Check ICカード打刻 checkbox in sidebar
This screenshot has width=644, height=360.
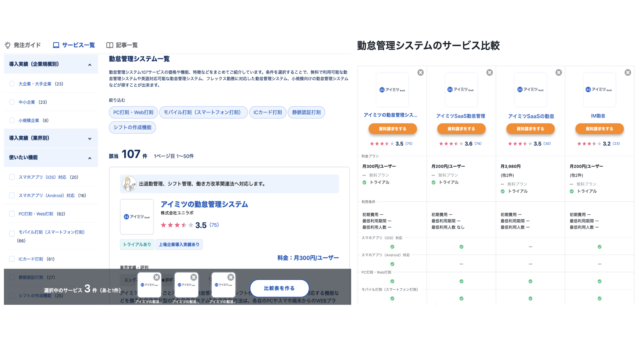coord(12,259)
